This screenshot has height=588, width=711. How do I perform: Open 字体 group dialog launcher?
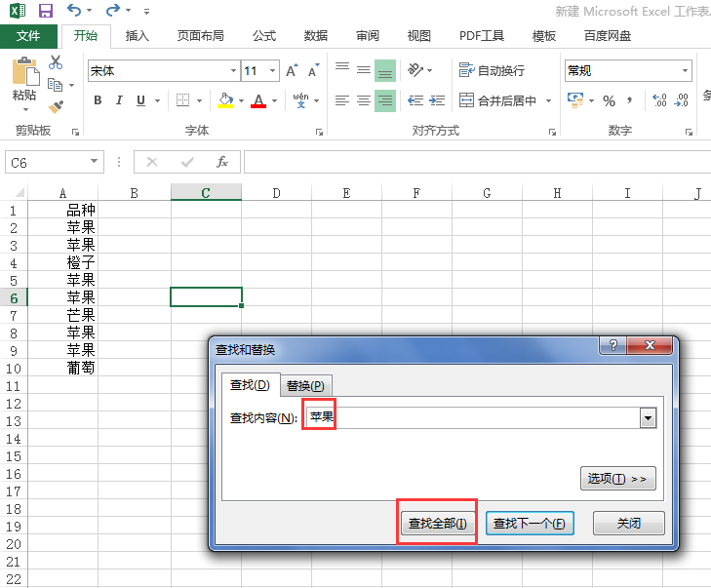pyautogui.click(x=319, y=132)
